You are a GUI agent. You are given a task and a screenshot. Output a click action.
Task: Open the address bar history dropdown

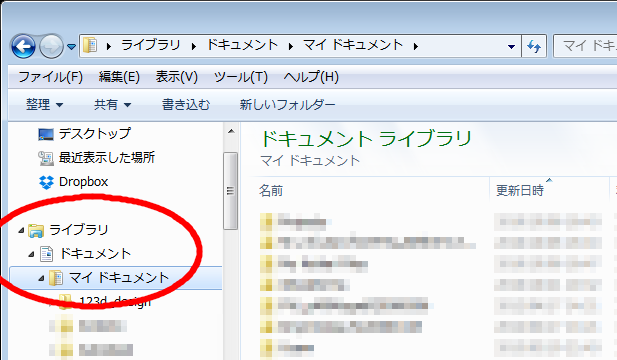coord(511,46)
